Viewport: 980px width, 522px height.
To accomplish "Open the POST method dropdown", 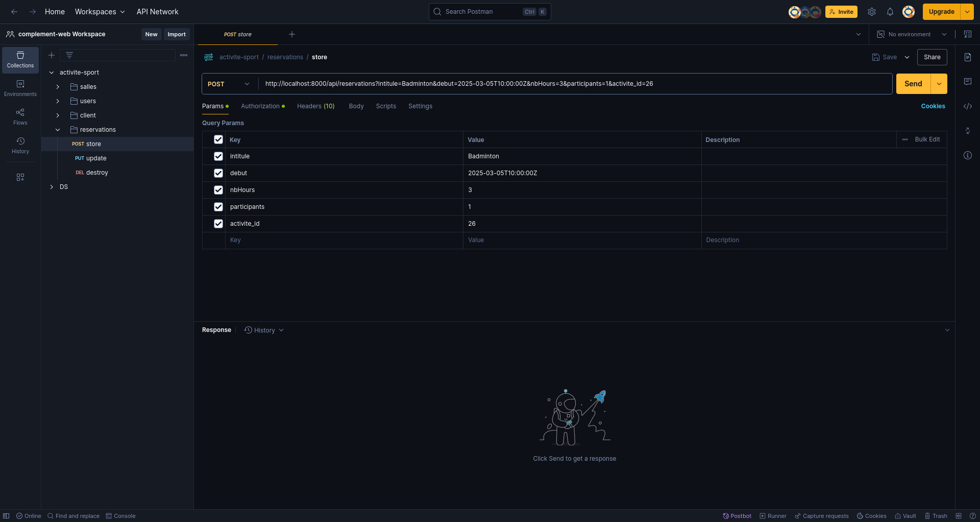I will (x=229, y=84).
